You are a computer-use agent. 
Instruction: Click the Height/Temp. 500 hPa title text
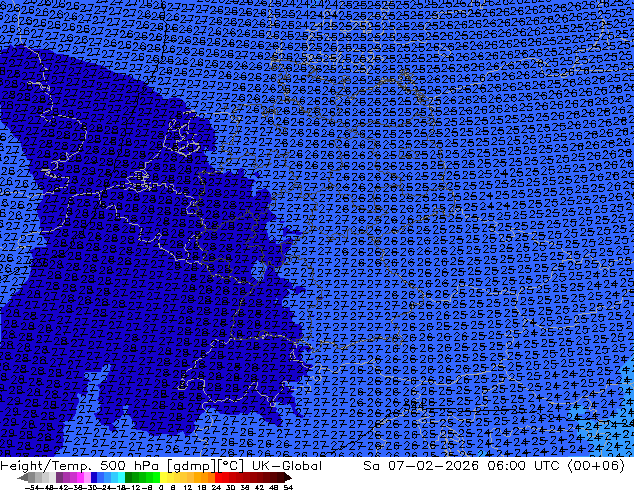81,466
